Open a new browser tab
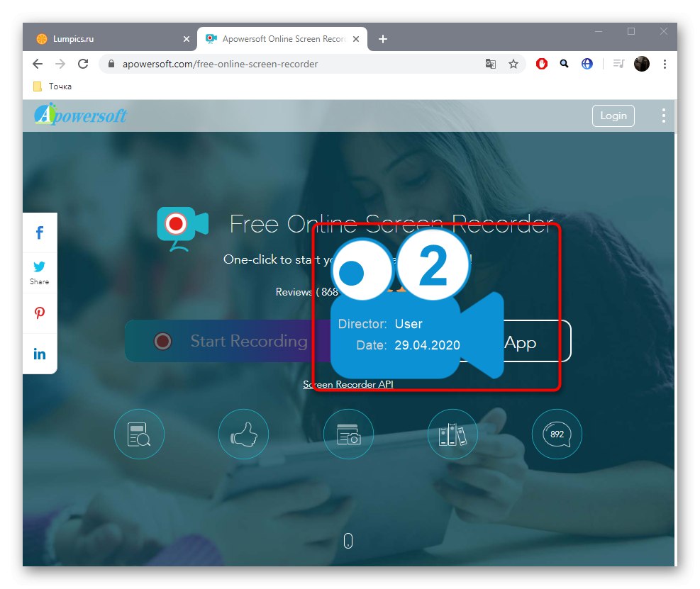Viewport: 700px width, 589px height. (x=382, y=39)
